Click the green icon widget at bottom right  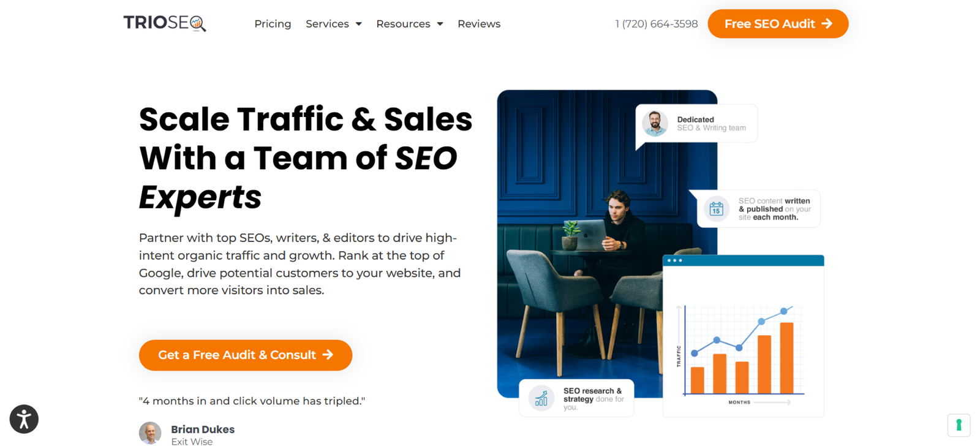coord(959,425)
